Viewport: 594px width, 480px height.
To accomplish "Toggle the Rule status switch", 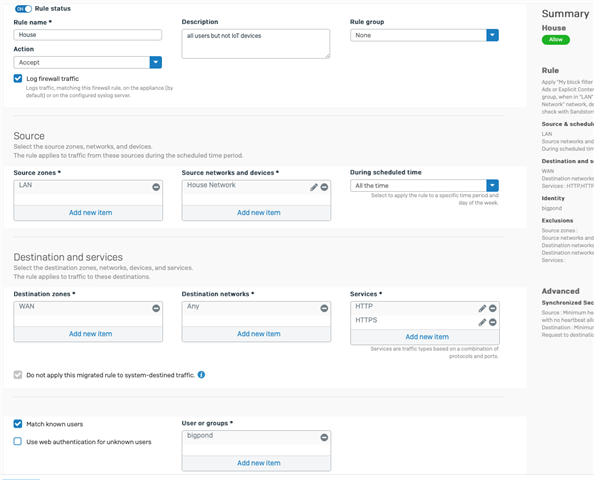I will point(23,9).
